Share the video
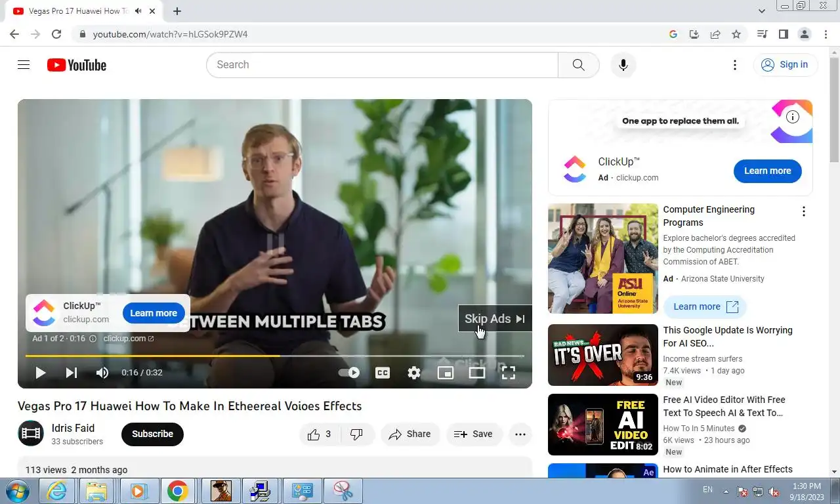 click(410, 434)
